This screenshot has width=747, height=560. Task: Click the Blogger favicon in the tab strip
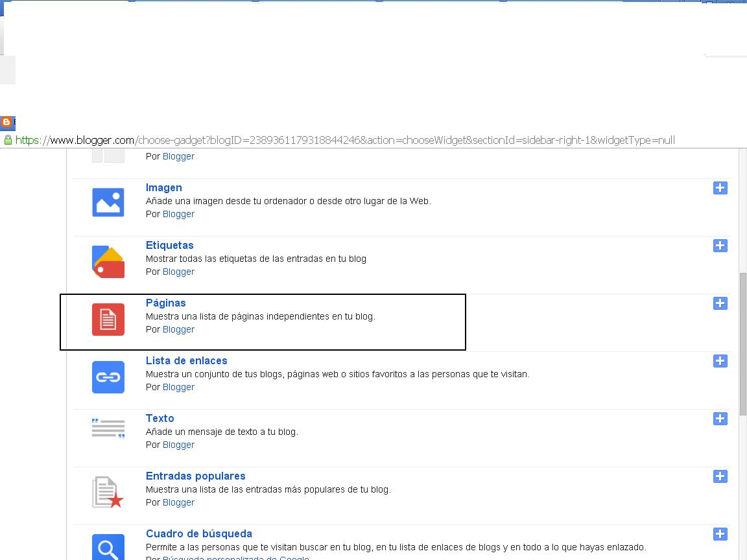[6, 122]
